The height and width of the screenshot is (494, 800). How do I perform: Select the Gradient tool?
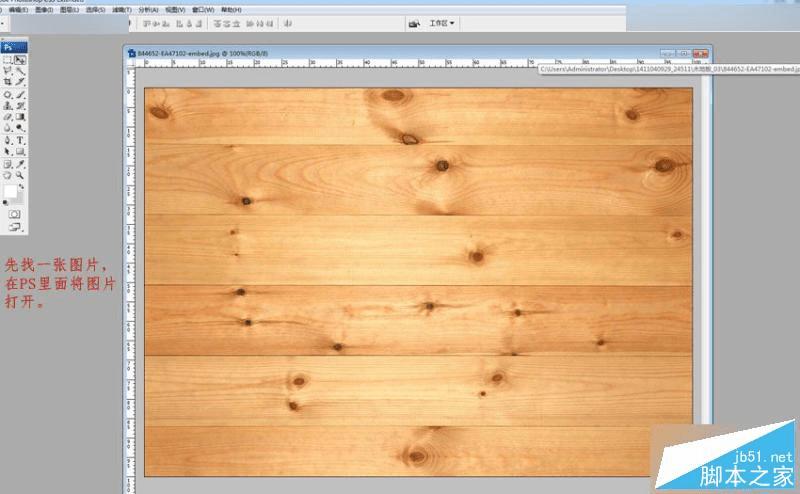click(x=20, y=117)
